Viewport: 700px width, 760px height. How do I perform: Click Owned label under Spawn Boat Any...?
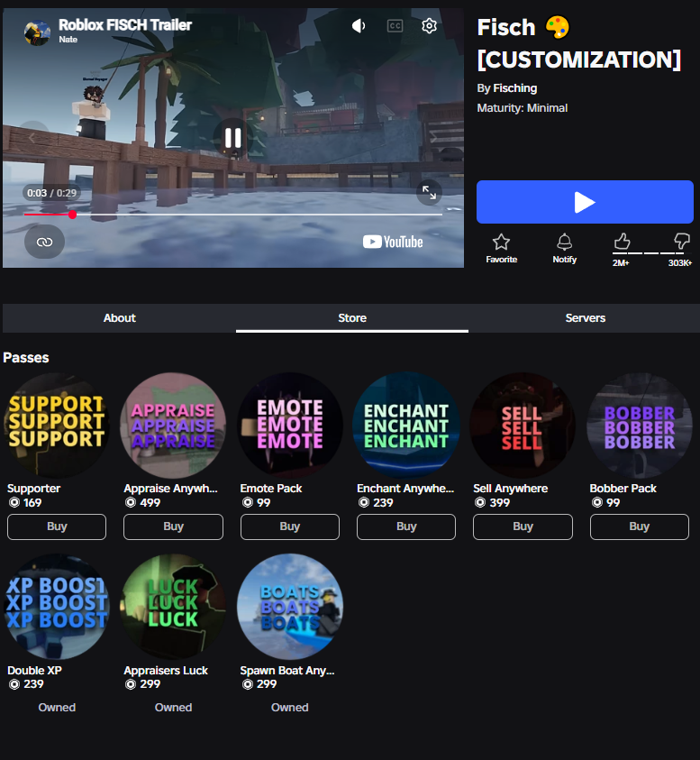click(x=290, y=707)
